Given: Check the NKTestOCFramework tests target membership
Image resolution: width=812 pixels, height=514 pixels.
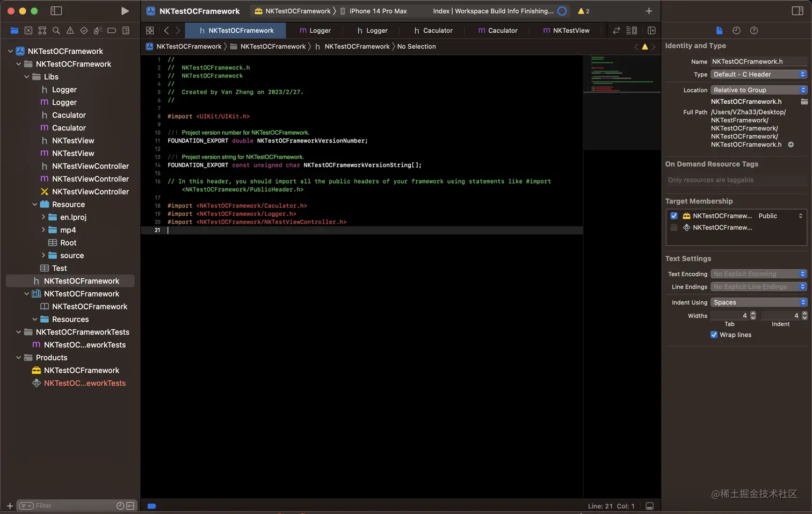Looking at the screenshot, I should pyautogui.click(x=674, y=228).
